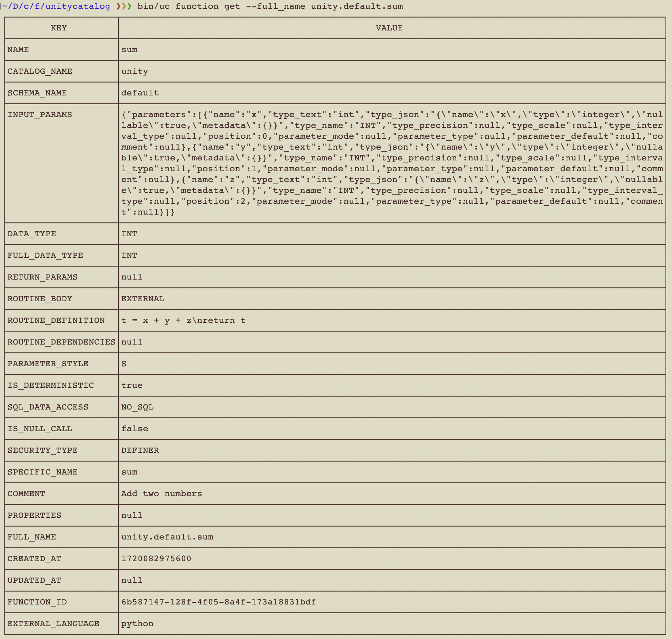672x639 pixels.
Task: Click the value 'unity'
Action: pyautogui.click(x=135, y=71)
